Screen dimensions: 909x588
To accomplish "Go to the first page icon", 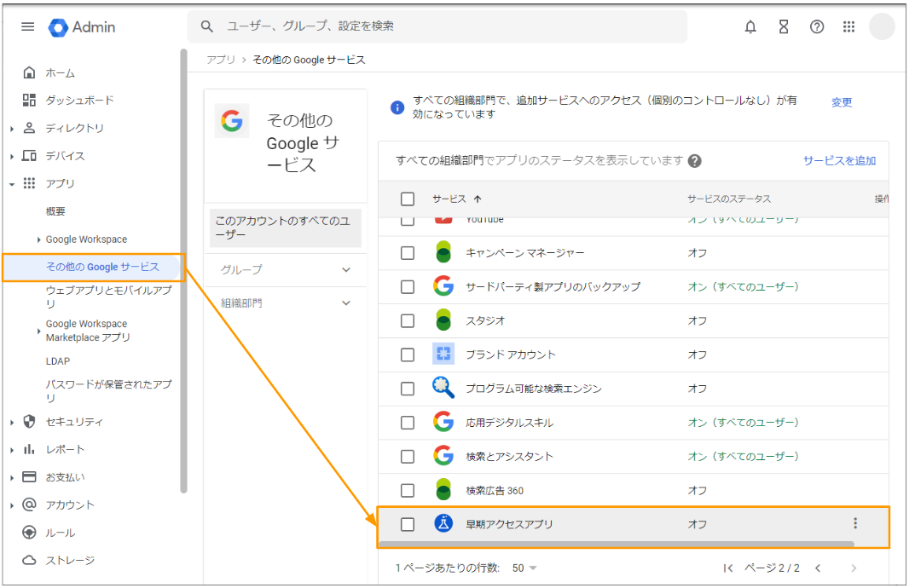I will (728, 568).
